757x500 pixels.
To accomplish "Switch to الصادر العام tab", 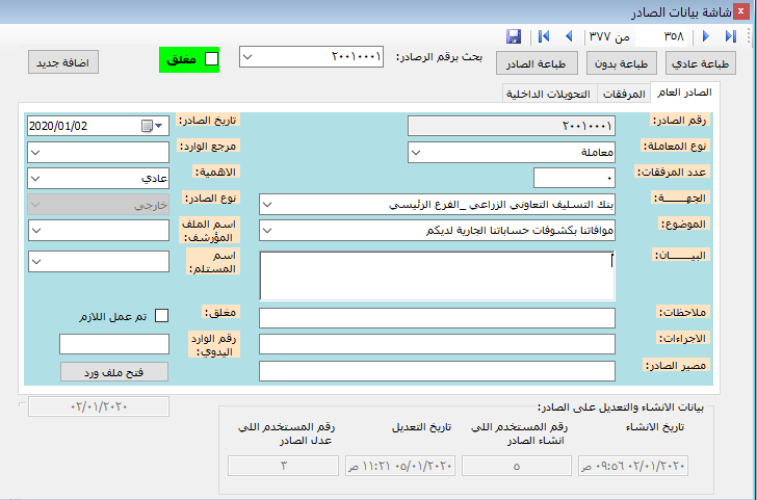I will [685, 93].
